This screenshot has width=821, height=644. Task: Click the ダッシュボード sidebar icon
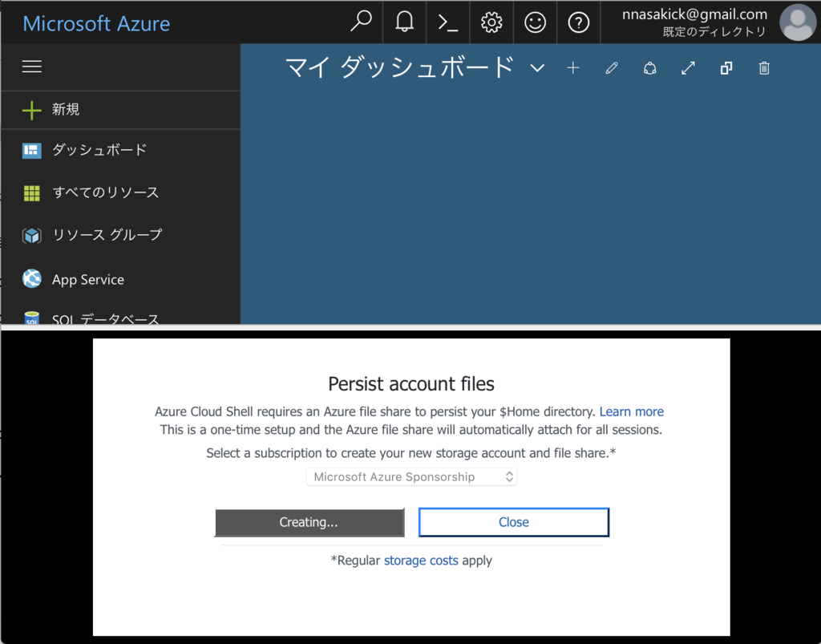32,150
